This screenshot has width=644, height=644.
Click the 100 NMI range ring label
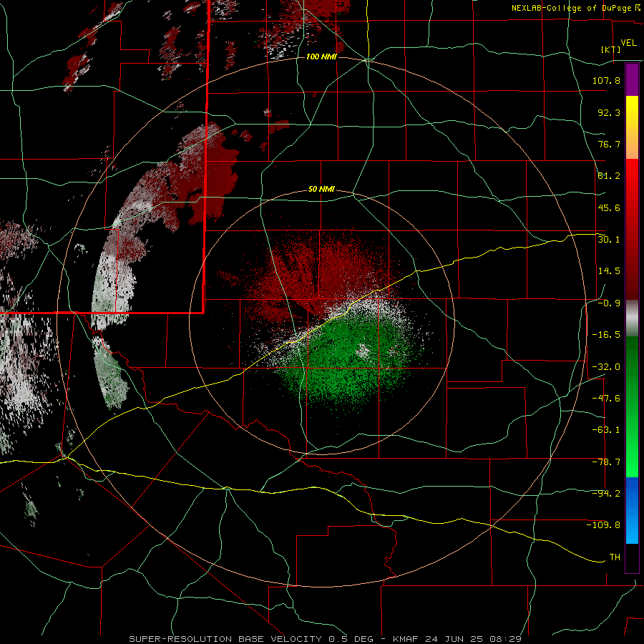(321, 57)
